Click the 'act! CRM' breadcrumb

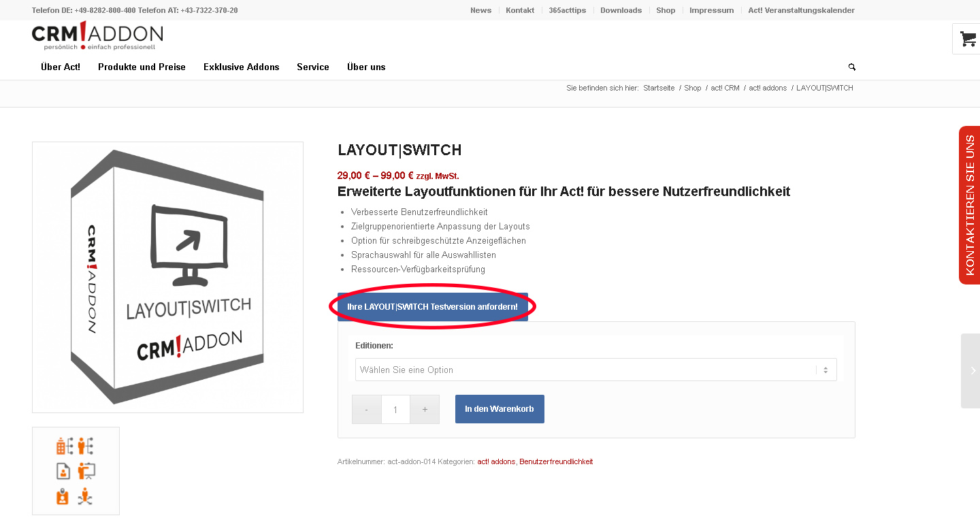click(x=725, y=88)
